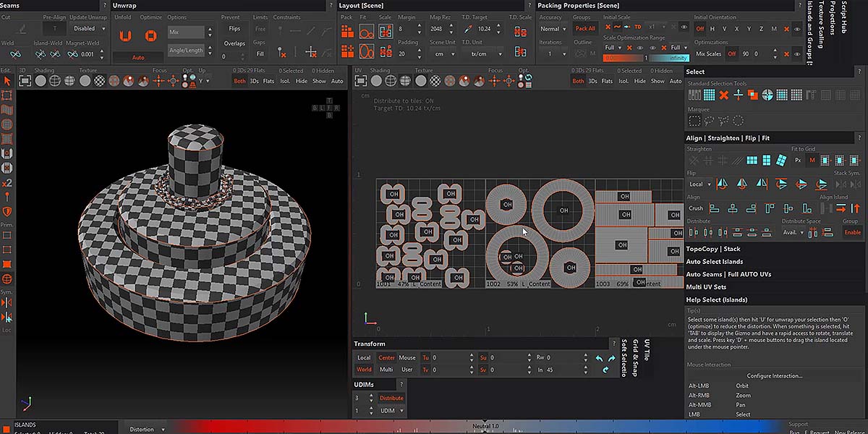Toggle Initial Orientation Off button
The width and height of the screenshot is (868, 434).
pyautogui.click(x=699, y=29)
